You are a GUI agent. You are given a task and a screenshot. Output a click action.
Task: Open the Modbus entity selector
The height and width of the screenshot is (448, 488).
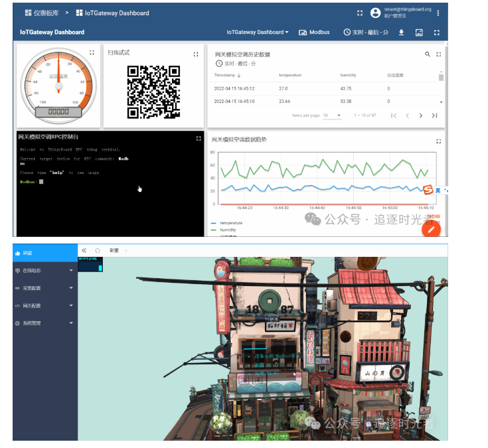click(314, 32)
